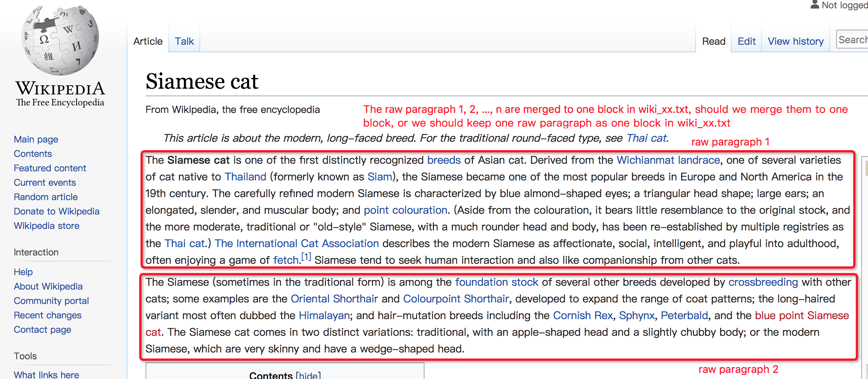This screenshot has width=868, height=379.
Task: Open the foundation stock link
Action: 497,282
